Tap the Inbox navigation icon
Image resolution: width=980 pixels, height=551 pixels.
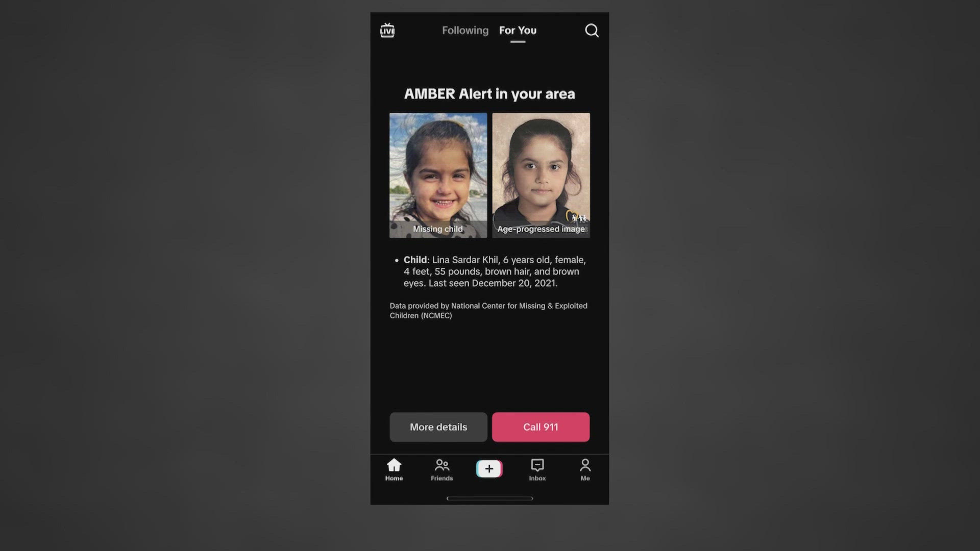point(537,469)
